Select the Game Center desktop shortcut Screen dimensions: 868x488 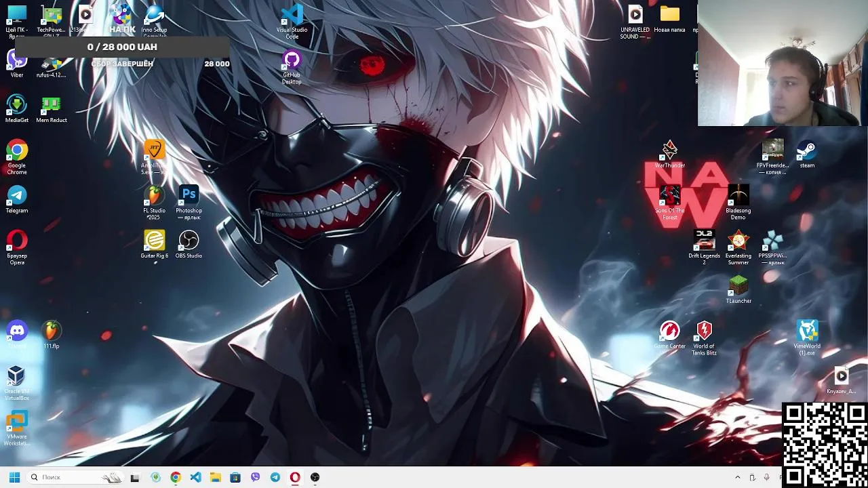coord(669,335)
